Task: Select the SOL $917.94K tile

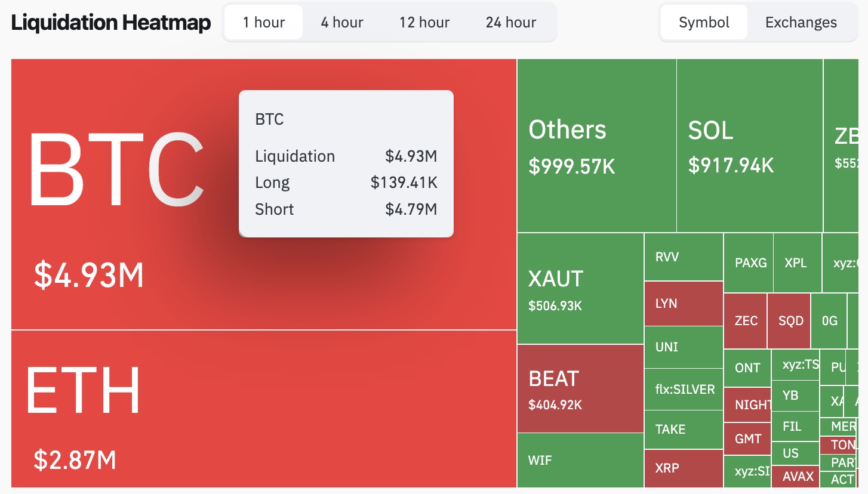Action: click(x=750, y=146)
